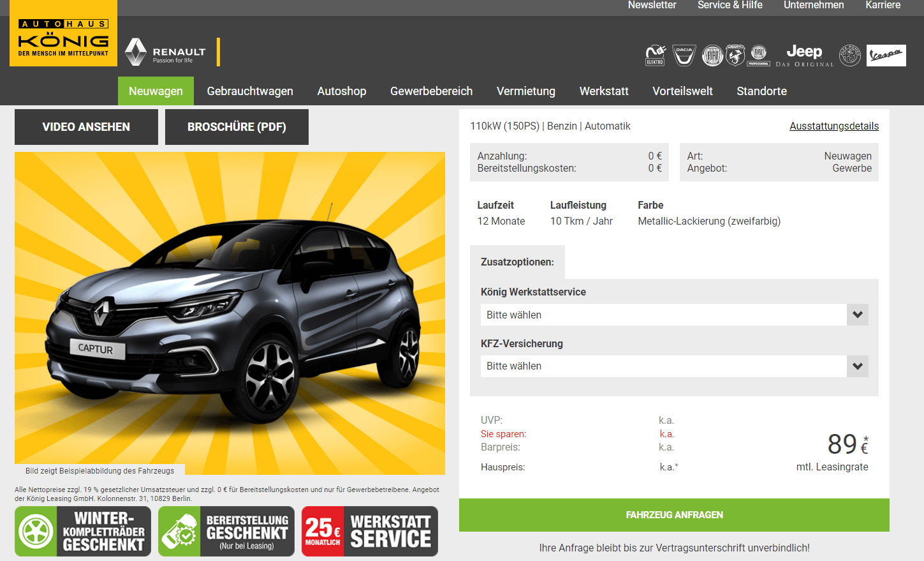Image resolution: width=924 pixels, height=561 pixels.
Task: Click 'Bild zeigt Beispielabbildung des Fahrzeugs' caption
Action: click(99, 471)
